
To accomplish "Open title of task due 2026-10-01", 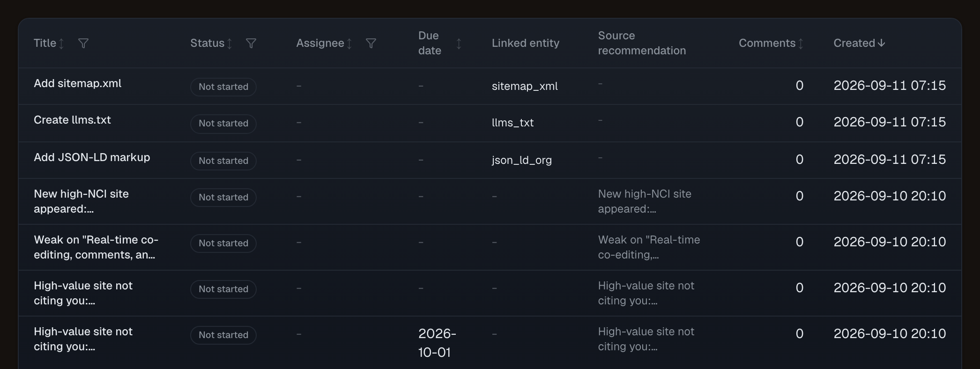I will click(83, 339).
